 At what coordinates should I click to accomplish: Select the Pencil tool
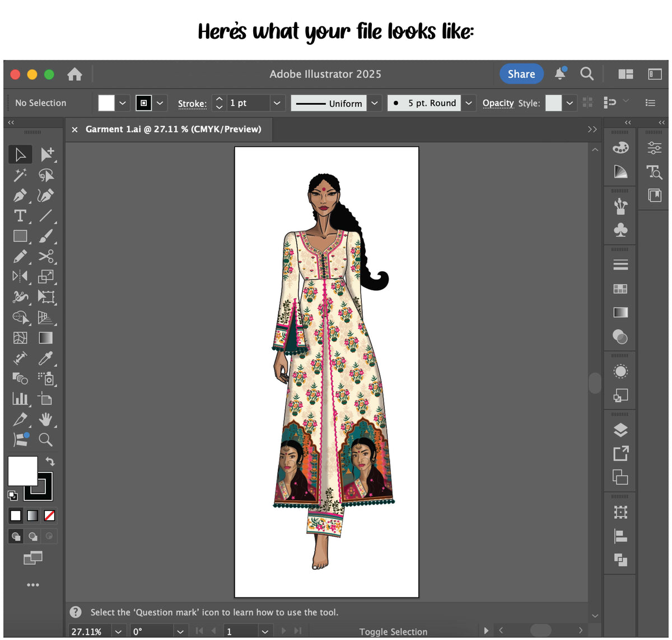20,257
